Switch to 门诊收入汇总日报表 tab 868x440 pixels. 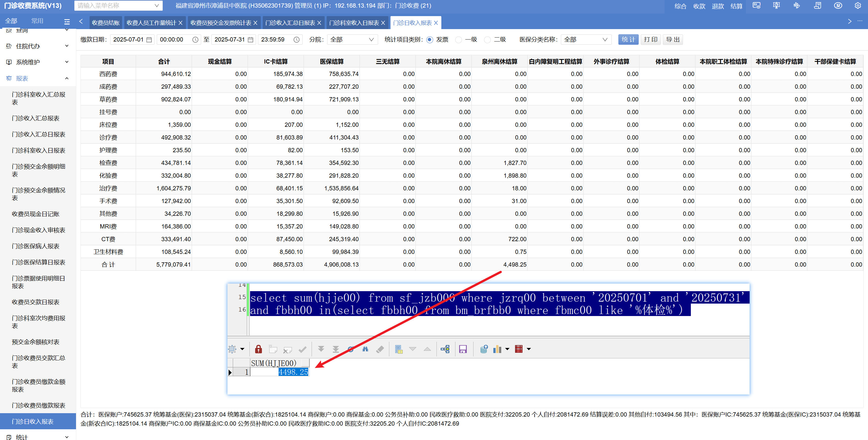point(290,23)
